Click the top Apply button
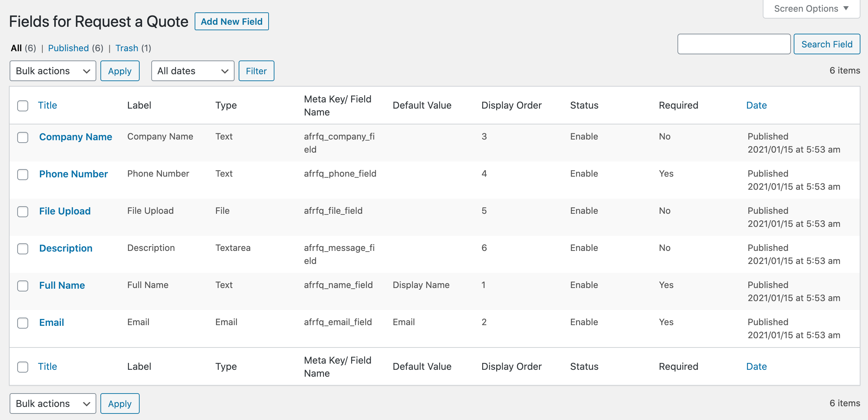 (x=120, y=71)
